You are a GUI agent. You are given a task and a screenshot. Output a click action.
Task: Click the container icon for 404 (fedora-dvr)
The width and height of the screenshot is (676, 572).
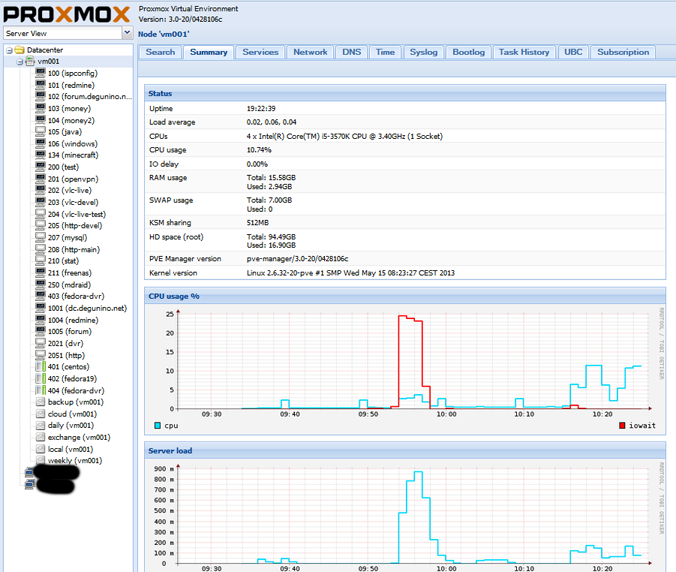click(x=41, y=390)
